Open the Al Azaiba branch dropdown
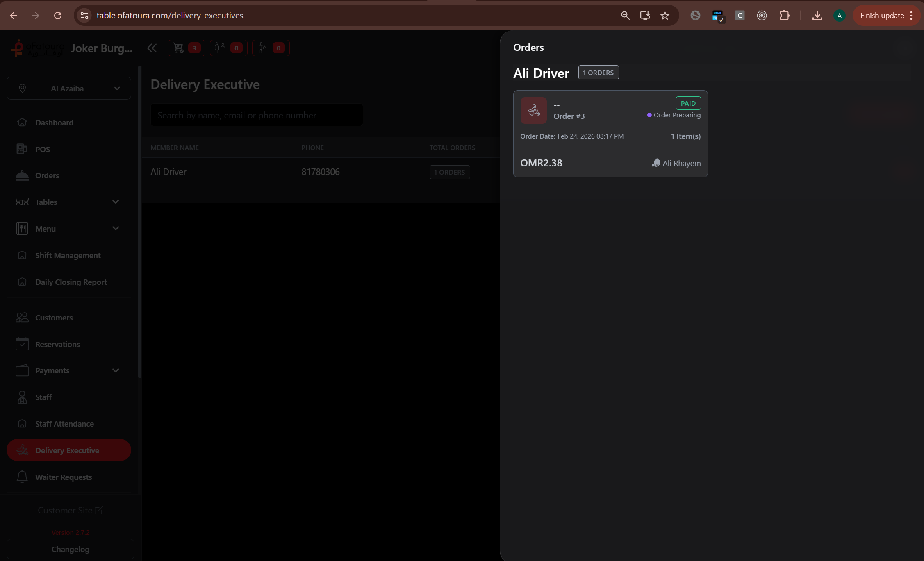Viewport: 924px width, 561px height. (69, 88)
